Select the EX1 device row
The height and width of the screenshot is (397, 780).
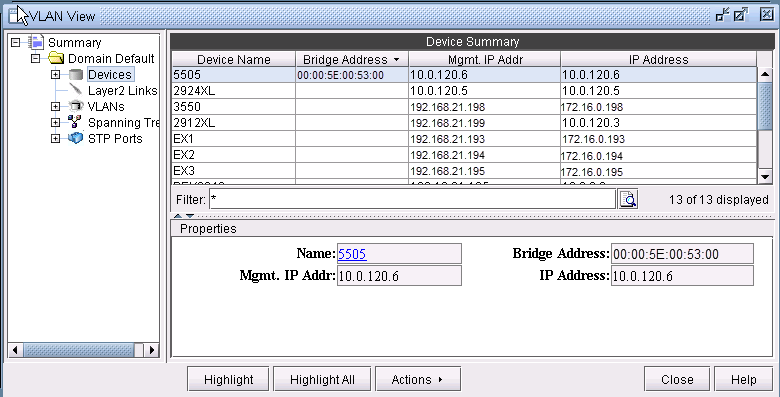pyautogui.click(x=465, y=139)
